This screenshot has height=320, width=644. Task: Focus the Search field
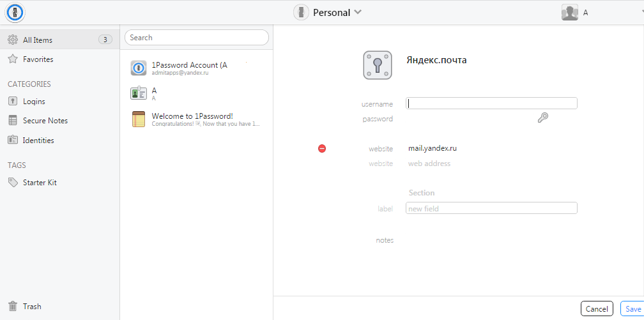(197, 38)
